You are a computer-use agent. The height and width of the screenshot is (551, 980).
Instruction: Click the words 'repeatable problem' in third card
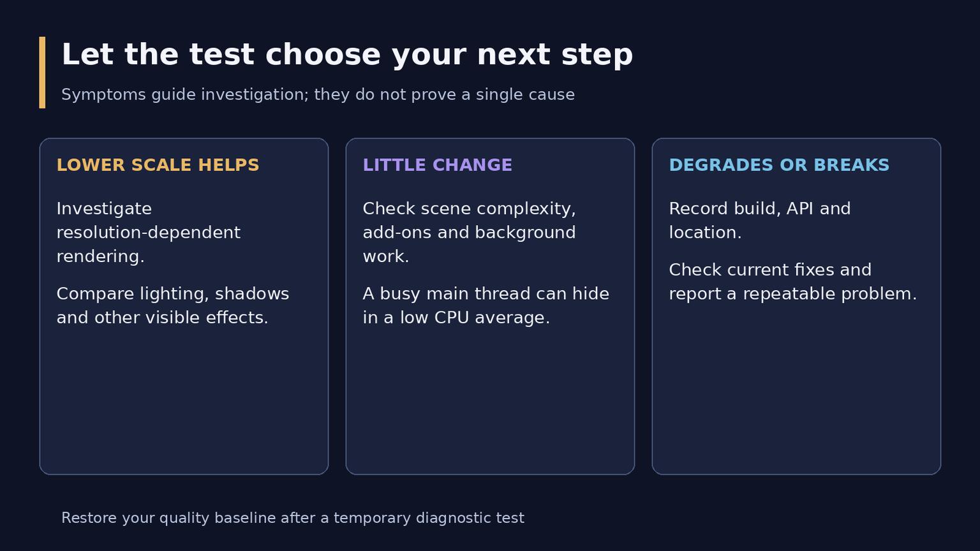click(x=829, y=294)
